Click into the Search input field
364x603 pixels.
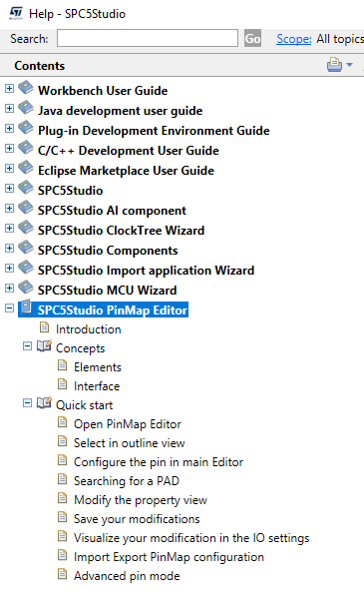click(148, 39)
